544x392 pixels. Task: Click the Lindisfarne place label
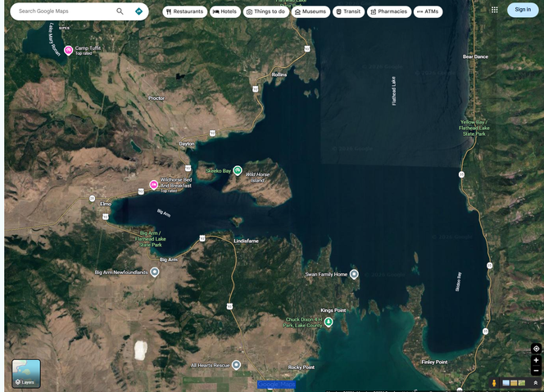246,241
